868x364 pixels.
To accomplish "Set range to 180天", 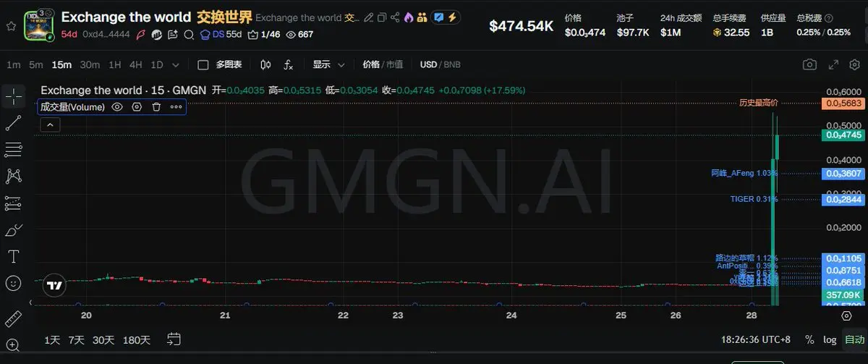I will 137,339.
